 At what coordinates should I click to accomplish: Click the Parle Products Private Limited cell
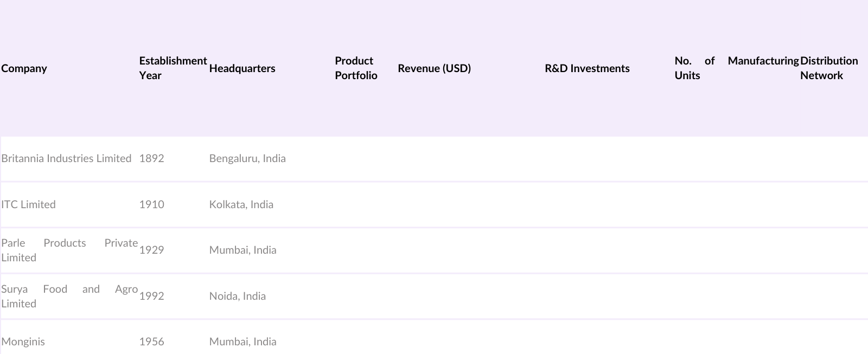point(69,250)
